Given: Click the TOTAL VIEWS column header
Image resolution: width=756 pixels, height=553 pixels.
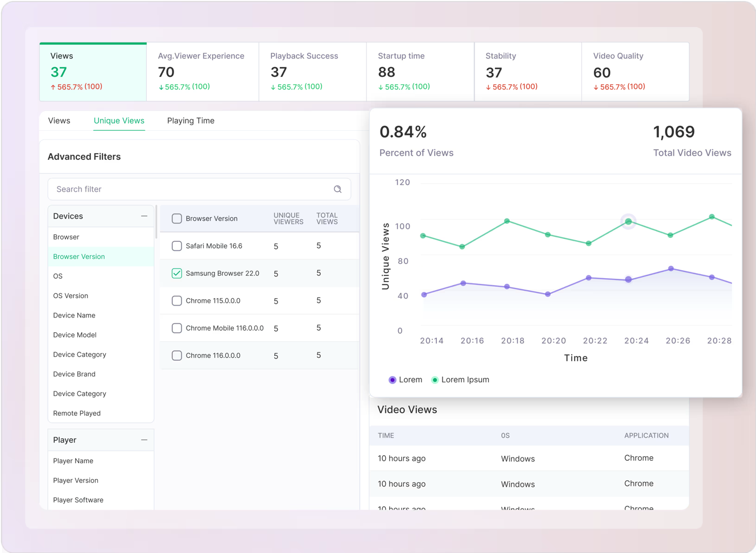Looking at the screenshot, I should click(327, 218).
